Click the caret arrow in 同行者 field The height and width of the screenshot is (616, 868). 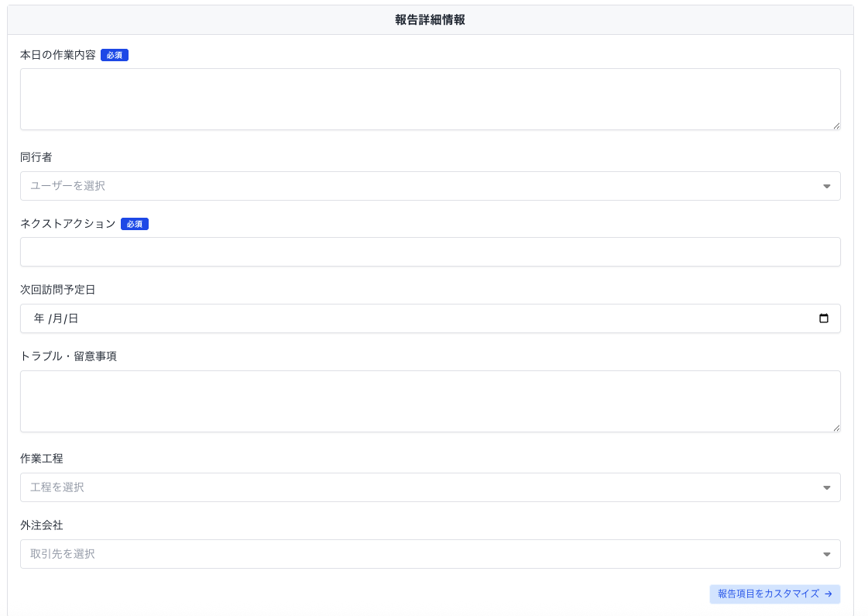pos(826,186)
